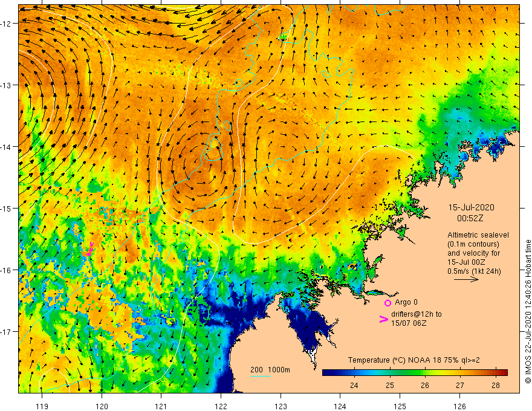Click the IMOS copyright timestamp text

(528, 312)
